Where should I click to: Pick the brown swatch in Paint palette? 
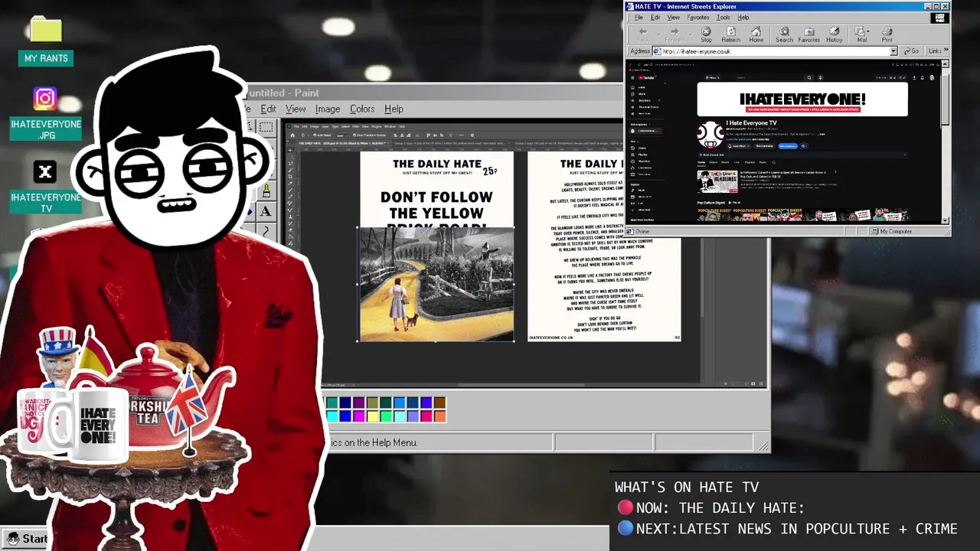click(439, 403)
